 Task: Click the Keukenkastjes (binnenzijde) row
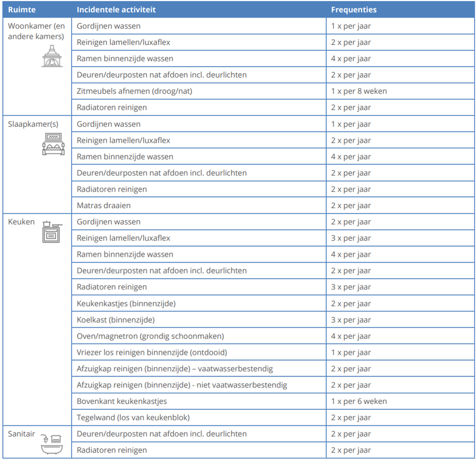point(126,303)
